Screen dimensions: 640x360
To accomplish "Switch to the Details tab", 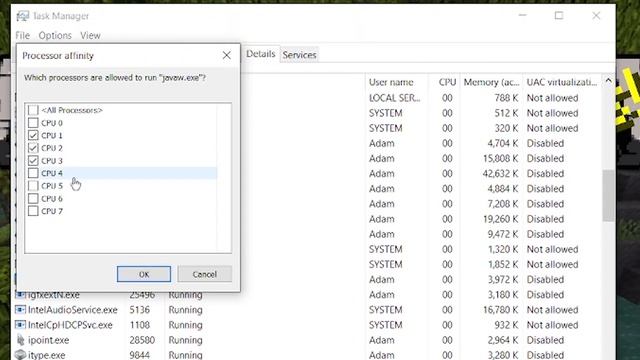I will (x=261, y=54).
